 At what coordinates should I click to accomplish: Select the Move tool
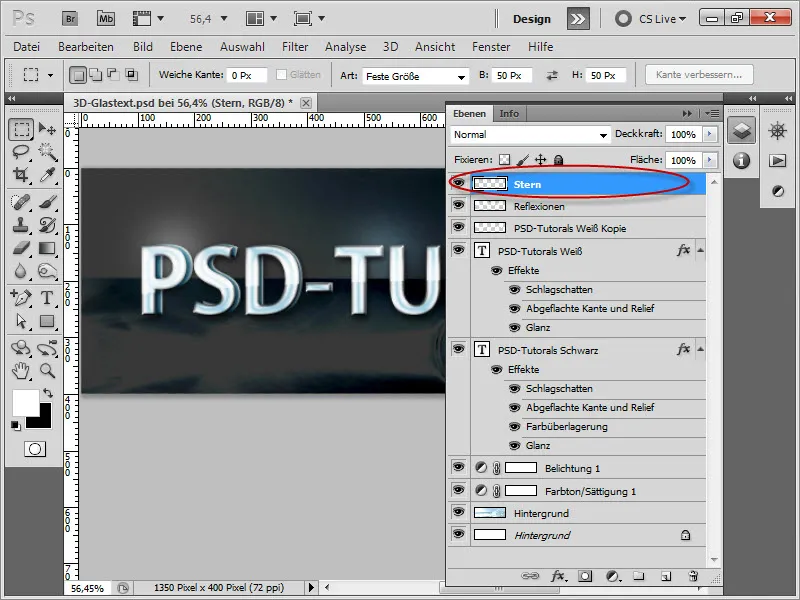(47, 129)
